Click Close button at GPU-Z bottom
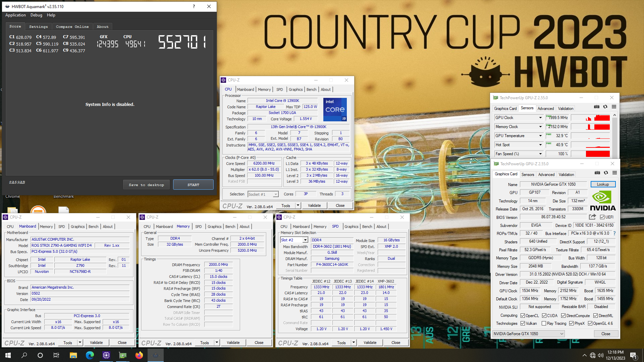 point(606,334)
